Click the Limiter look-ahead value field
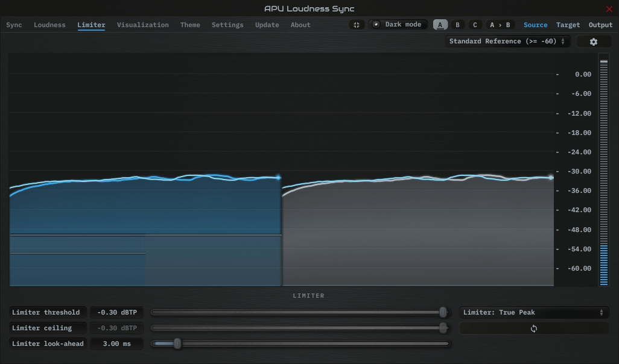619x364 pixels. 117,344
